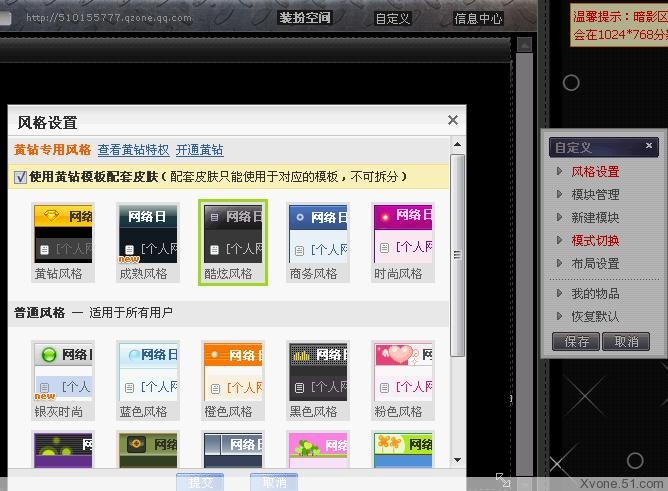Pick the grey-blue style thumbnail in bottom row
The image size is (668, 491).
coord(233,450)
